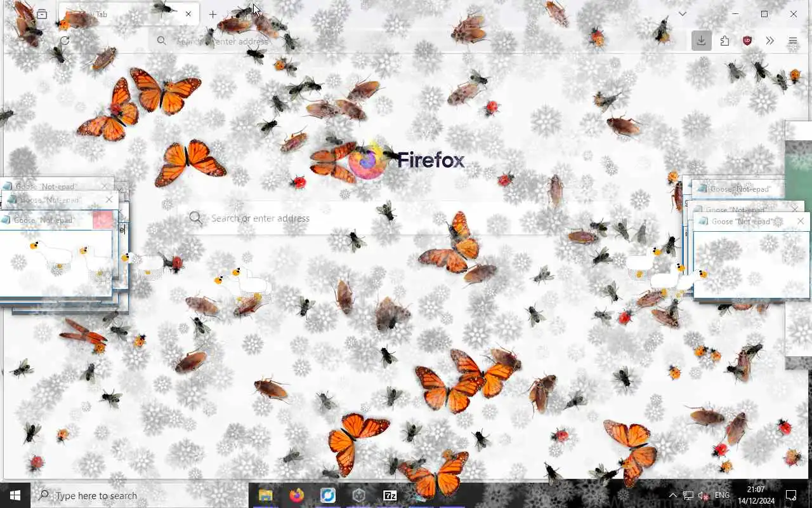Reload the current page
The image size is (812, 508).
click(65, 41)
